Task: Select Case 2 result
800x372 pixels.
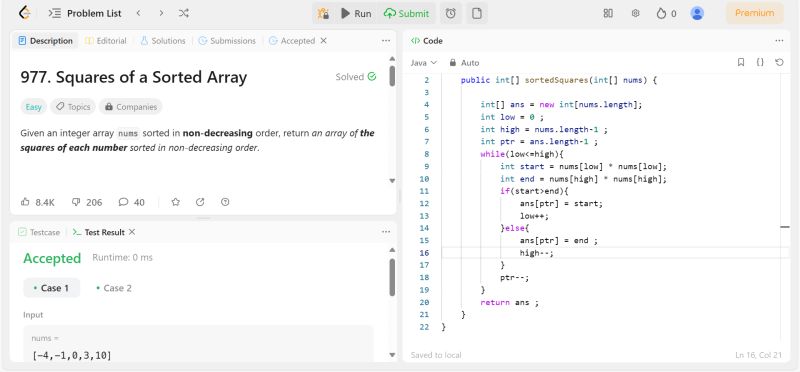Action: 114,288
